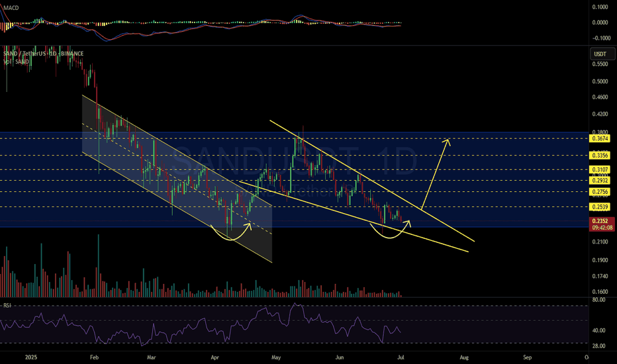
Task: Click 0.4600 on the price scale
Action: (x=600, y=97)
